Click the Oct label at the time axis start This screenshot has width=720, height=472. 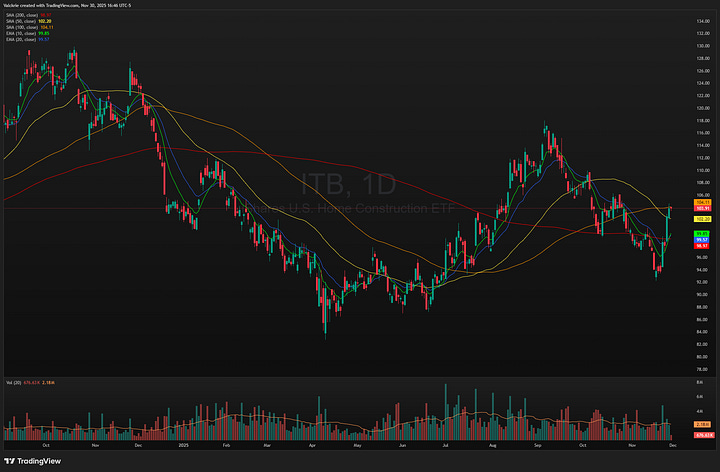[45, 445]
